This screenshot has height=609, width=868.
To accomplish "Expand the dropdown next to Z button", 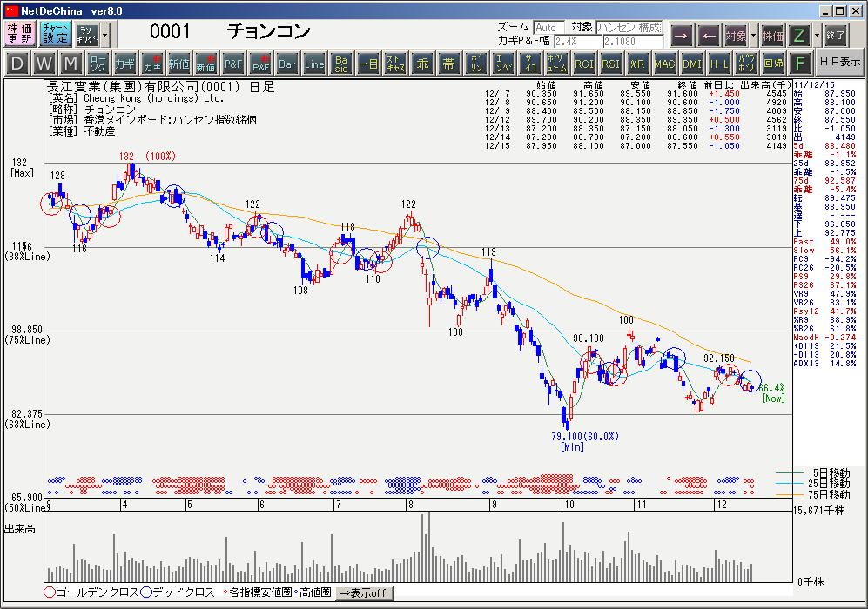I will pos(817,35).
